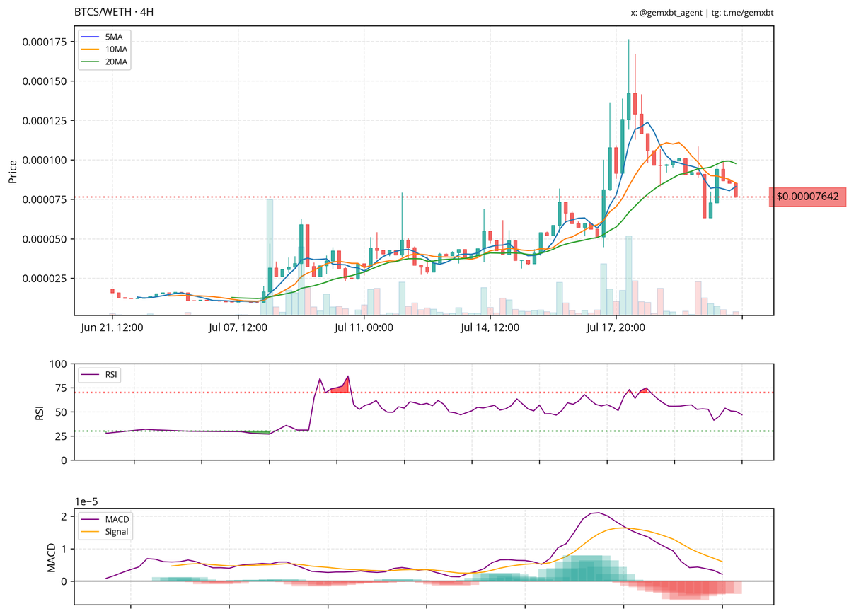Click the 2 label on the MACD axis
The width and height of the screenshot is (849, 616).
63,516
